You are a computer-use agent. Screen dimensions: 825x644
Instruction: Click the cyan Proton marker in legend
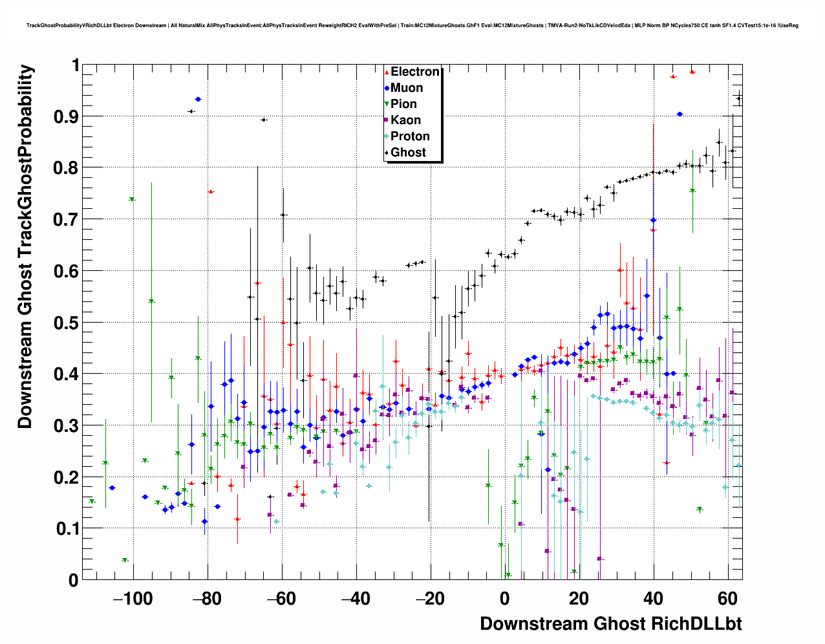[387, 136]
